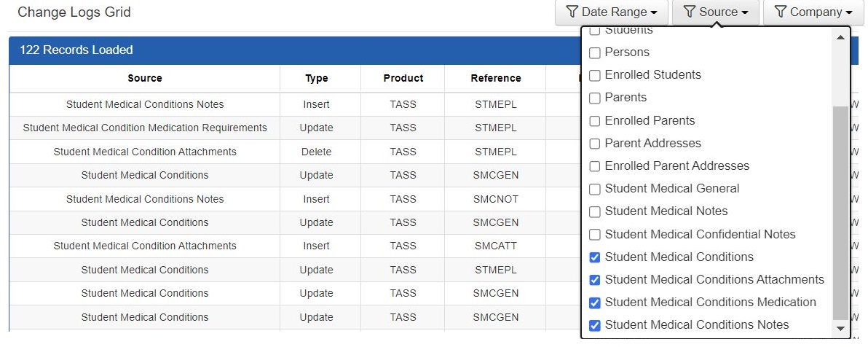Screen dimensions: 868x347
Task: Sort grid by Source column header
Action: (144, 78)
